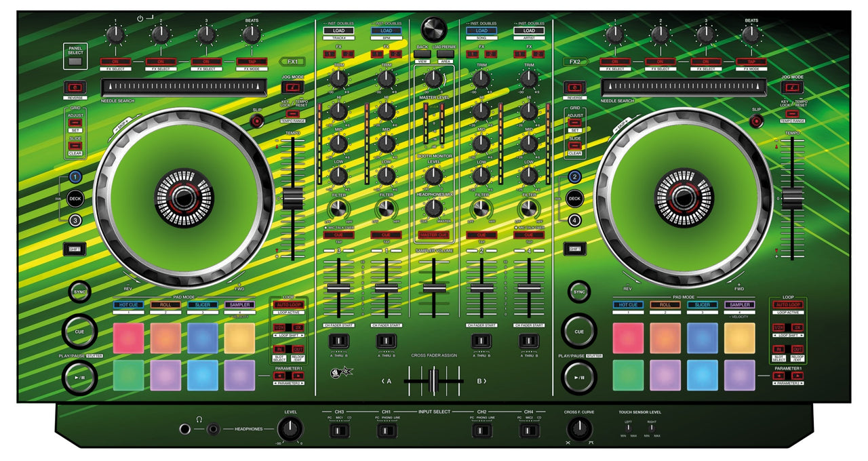Click the crossfader handle
This screenshot has height=461, width=868.
pos(434,381)
